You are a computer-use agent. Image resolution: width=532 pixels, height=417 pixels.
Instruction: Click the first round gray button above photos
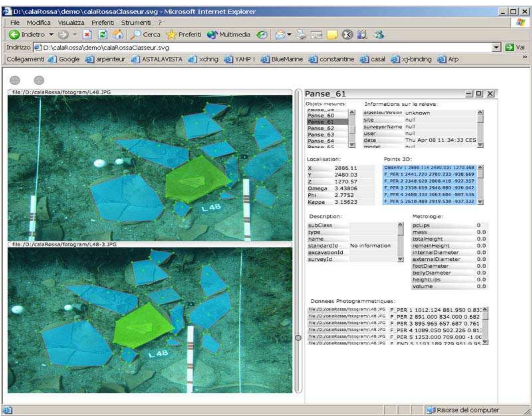click(x=15, y=80)
